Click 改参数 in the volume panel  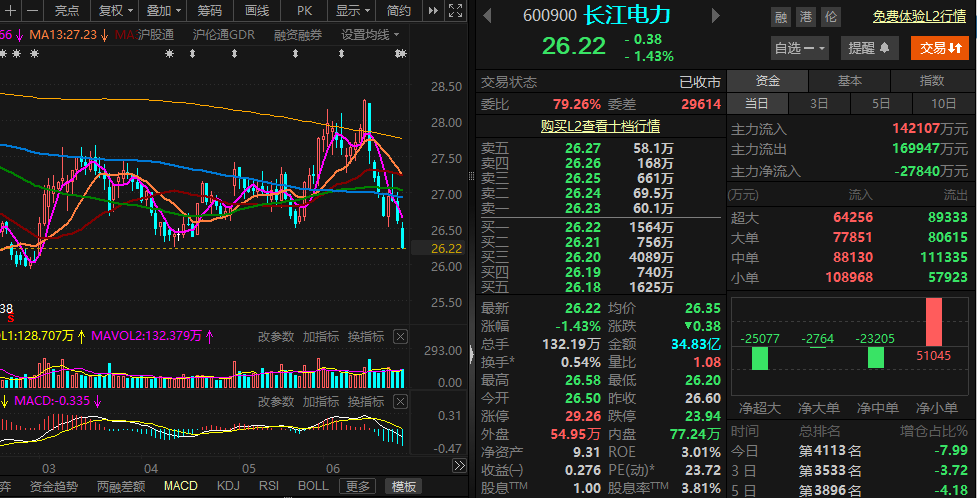coord(276,337)
